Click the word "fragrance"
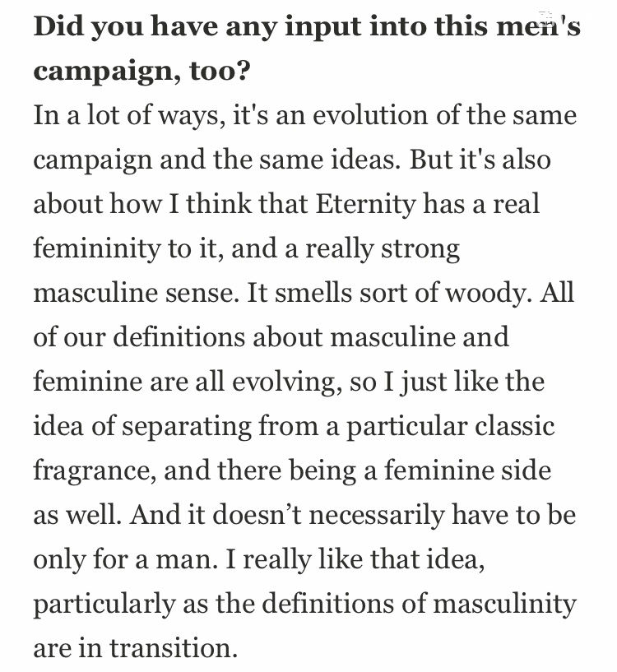Screen dimensions: 617x672 97,471
